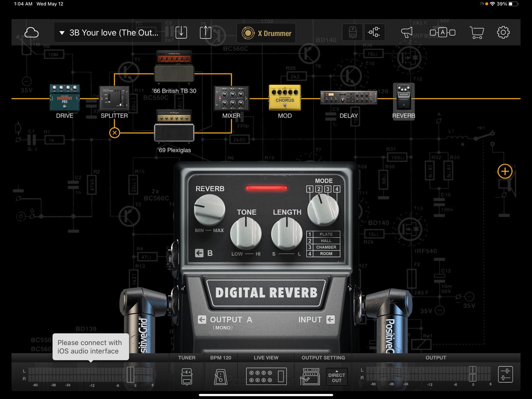The height and width of the screenshot is (399, 532).
Task: Expand the DIRECT OUT selector
Action: coord(337,377)
